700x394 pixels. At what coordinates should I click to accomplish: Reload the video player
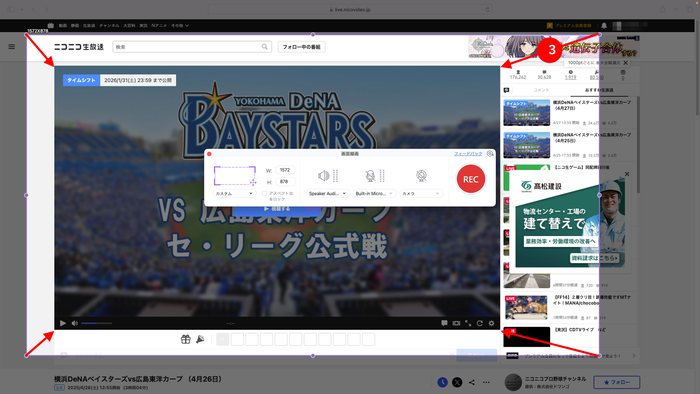click(479, 323)
